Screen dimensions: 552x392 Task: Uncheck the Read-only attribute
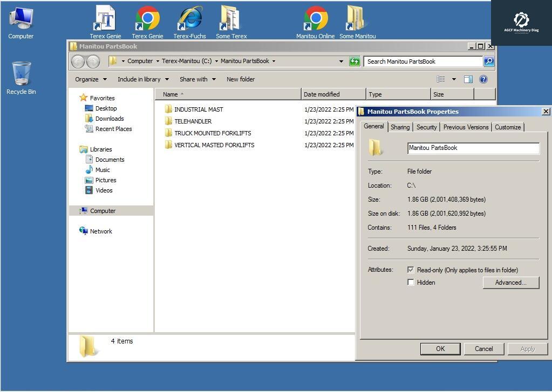pyautogui.click(x=411, y=270)
